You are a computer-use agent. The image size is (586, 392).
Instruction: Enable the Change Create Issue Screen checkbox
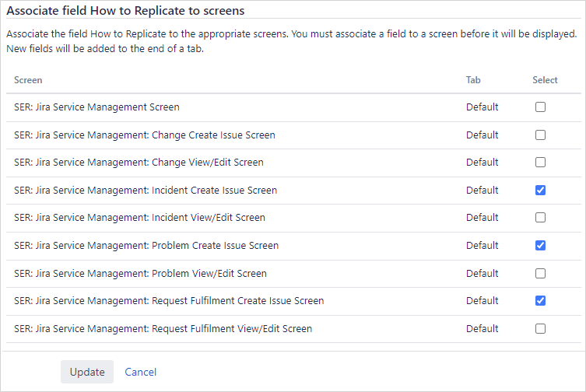tap(540, 135)
